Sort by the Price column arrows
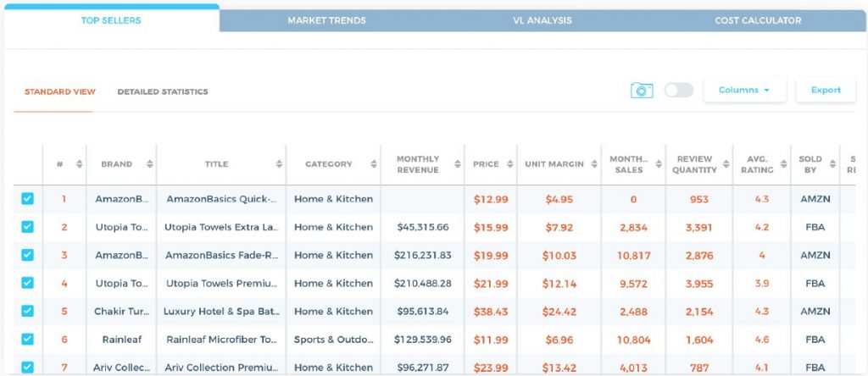Screen dimensions: 868x376 click(509, 164)
